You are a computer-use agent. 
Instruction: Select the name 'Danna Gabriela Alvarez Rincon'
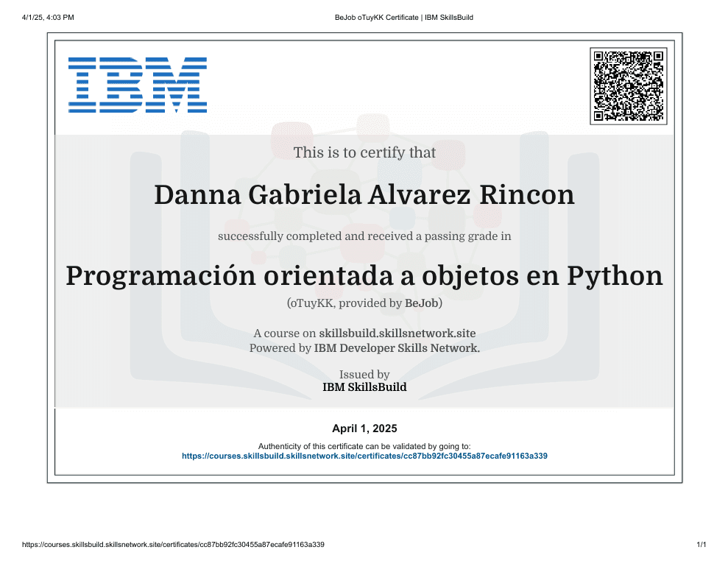click(x=364, y=194)
